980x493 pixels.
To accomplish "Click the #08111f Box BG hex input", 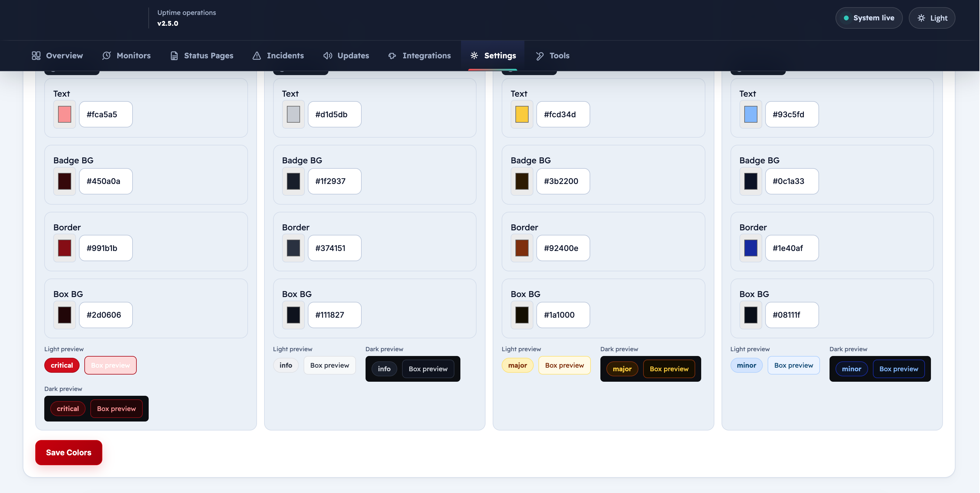I will [x=792, y=315].
